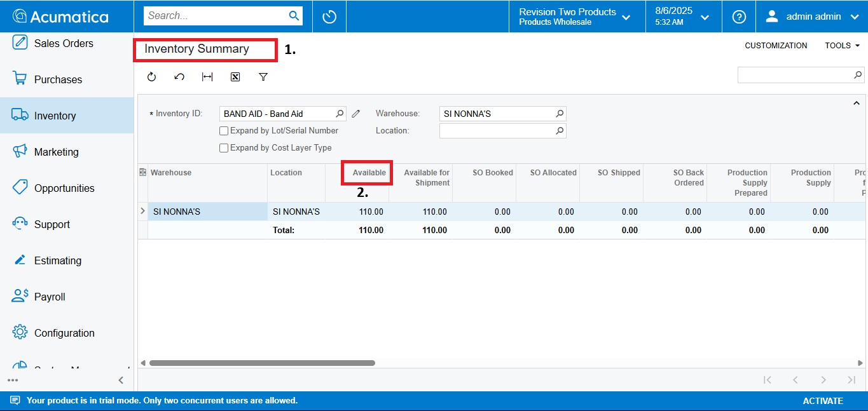
Task: Open the Revision Two Products company dropdown
Action: [574, 17]
